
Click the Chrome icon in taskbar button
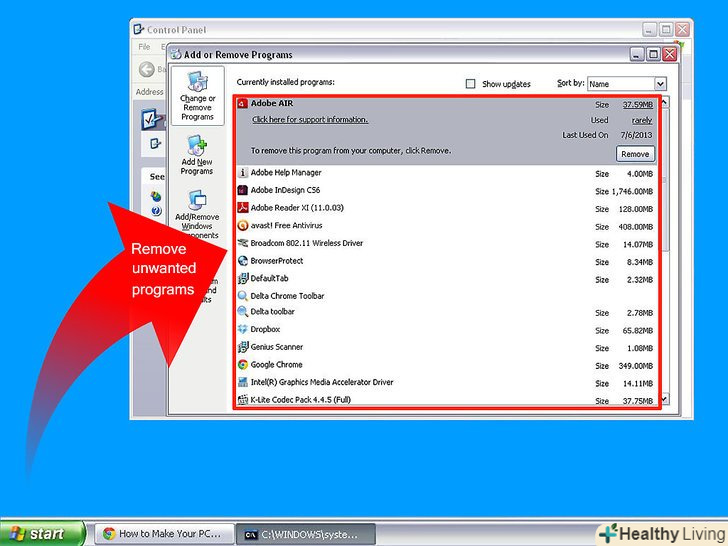click(x=109, y=533)
